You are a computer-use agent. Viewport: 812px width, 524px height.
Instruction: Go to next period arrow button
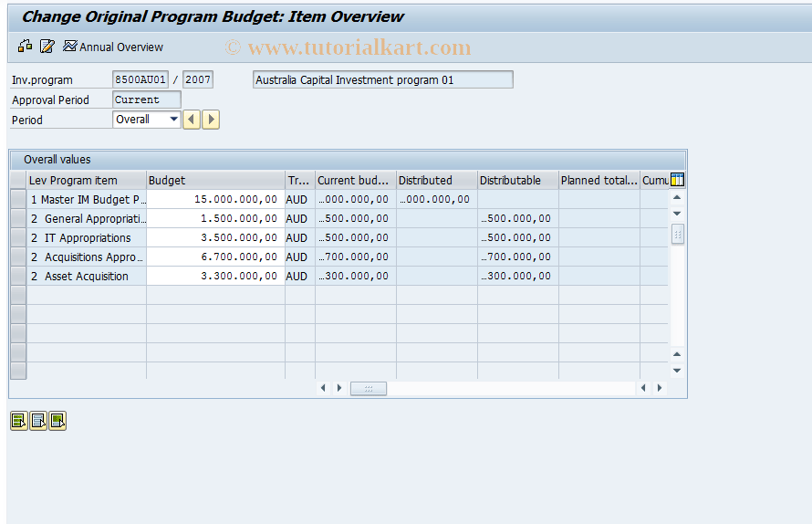pyautogui.click(x=210, y=120)
